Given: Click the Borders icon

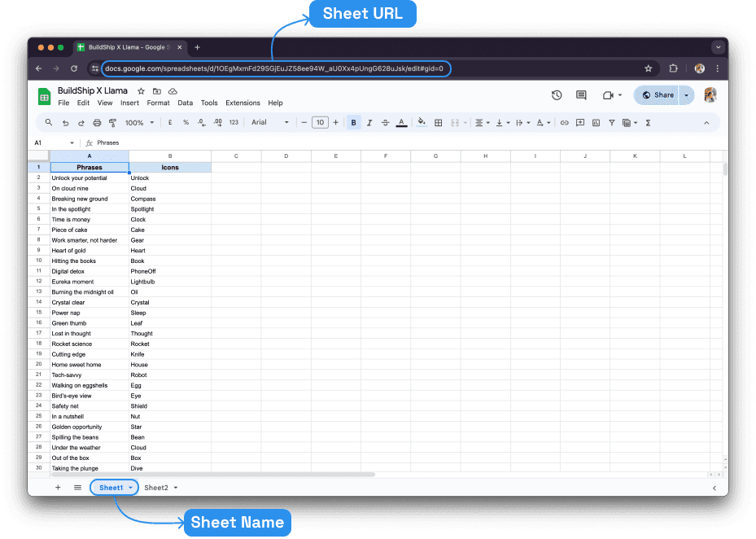Looking at the screenshot, I should coord(438,122).
